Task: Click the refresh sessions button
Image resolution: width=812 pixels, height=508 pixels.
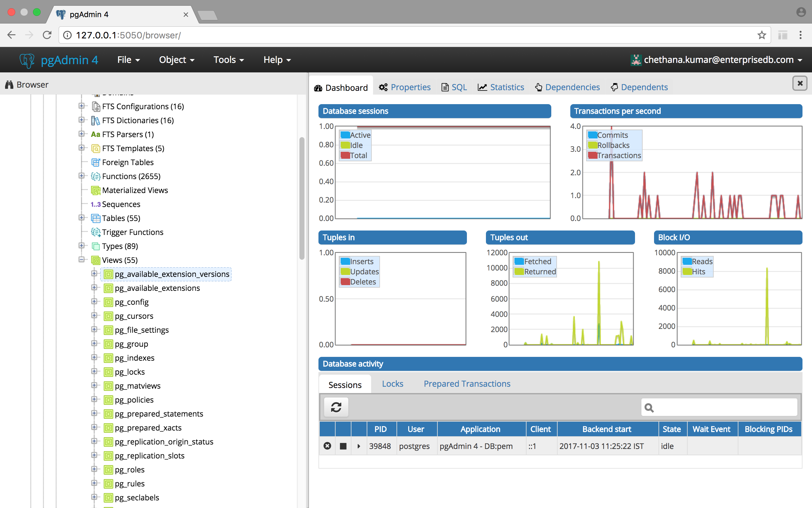Action: pyautogui.click(x=336, y=407)
